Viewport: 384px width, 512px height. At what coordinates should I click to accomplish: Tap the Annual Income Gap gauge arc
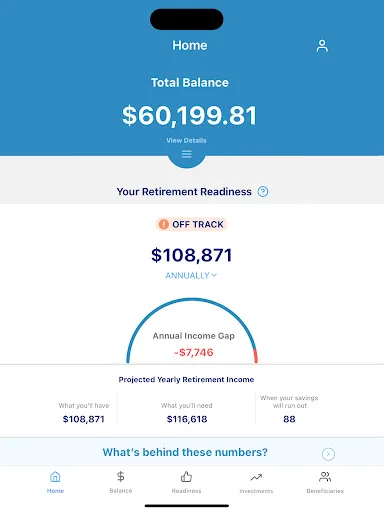pos(192,330)
